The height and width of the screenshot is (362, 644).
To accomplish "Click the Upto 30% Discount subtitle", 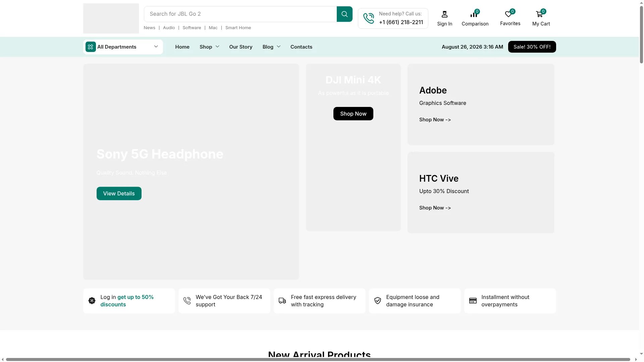I will [x=444, y=191].
